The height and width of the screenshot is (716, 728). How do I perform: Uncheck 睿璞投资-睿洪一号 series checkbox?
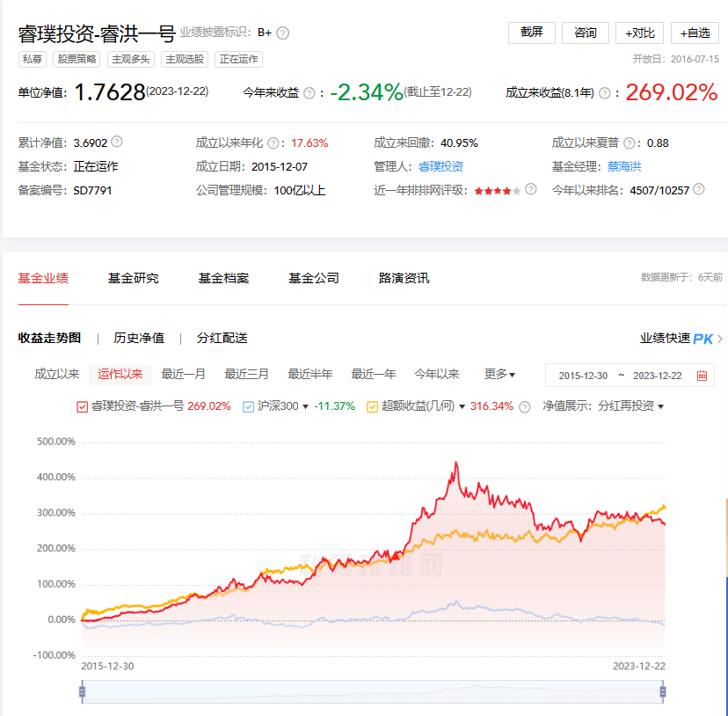point(82,407)
